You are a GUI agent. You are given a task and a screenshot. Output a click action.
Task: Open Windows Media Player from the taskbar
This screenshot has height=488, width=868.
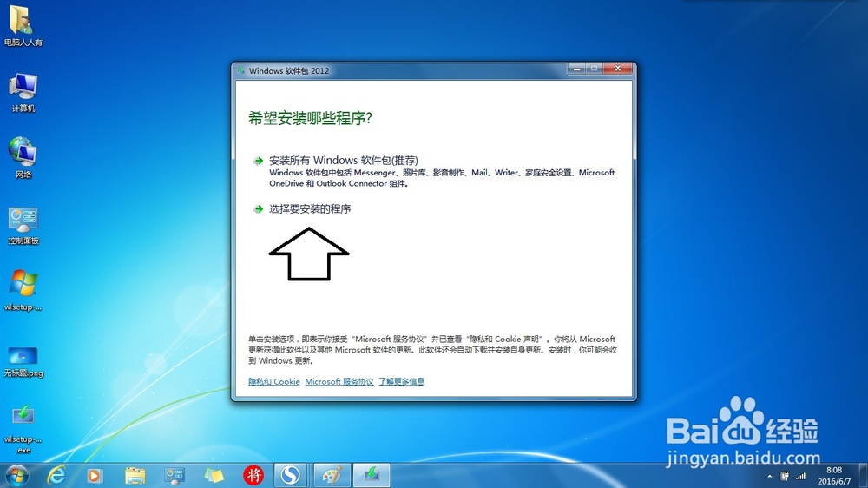(x=95, y=475)
